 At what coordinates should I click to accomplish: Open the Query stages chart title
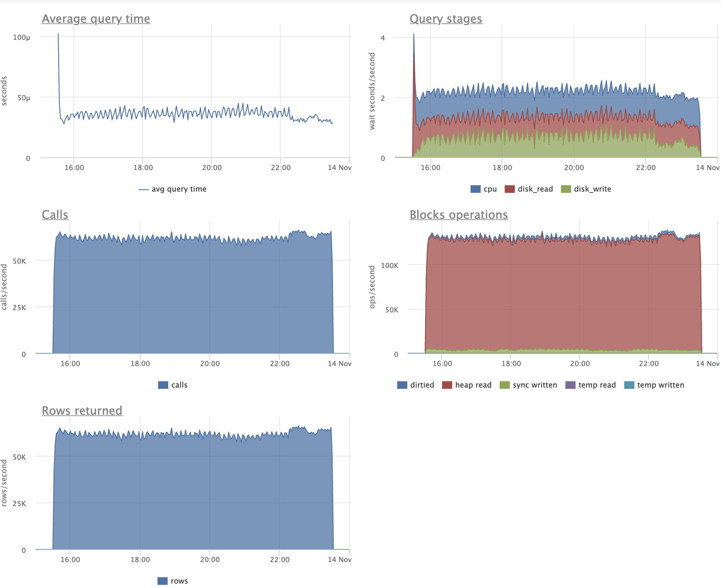point(446,19)
